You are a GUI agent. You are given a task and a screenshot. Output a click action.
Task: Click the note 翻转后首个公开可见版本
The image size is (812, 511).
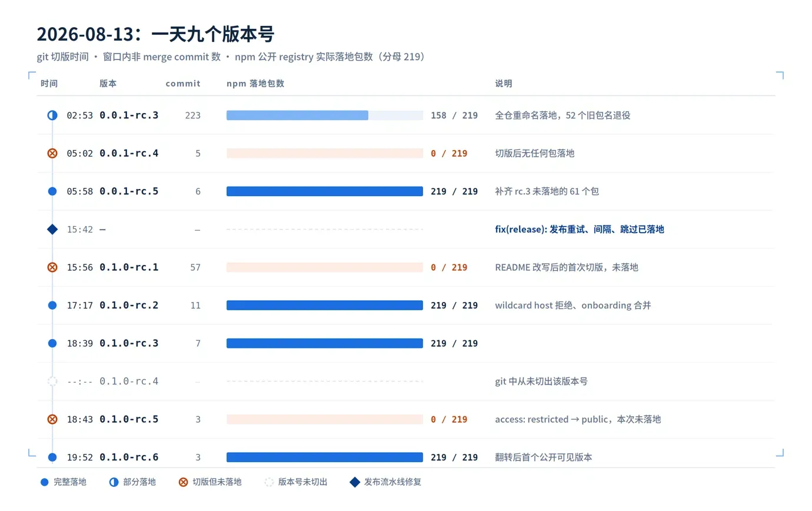click(x=544, y=457)
